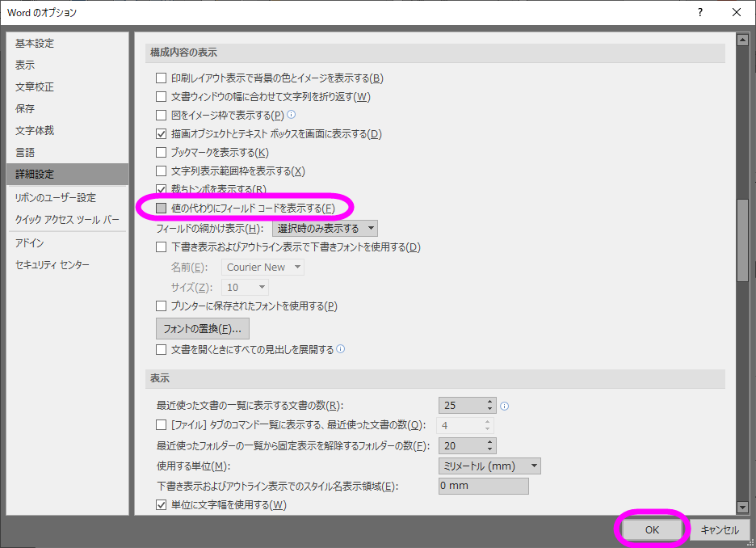
Task: Open the Courier New font name dropdown
Action: [x=262, y=268]
